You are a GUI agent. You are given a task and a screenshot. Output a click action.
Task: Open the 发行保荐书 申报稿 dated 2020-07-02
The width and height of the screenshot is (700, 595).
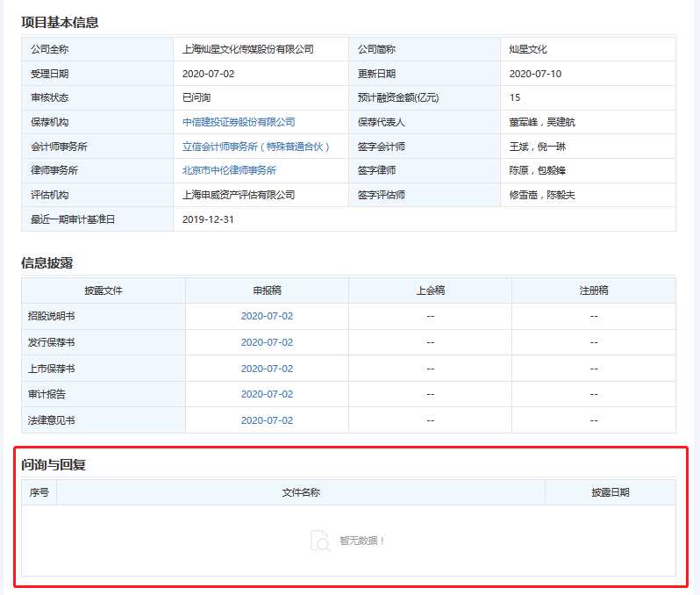point(267,342)
